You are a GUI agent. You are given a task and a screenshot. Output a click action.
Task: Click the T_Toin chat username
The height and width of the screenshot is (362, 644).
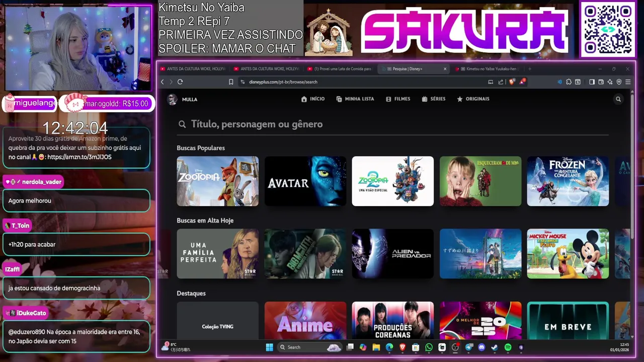[x=20, y=226]
